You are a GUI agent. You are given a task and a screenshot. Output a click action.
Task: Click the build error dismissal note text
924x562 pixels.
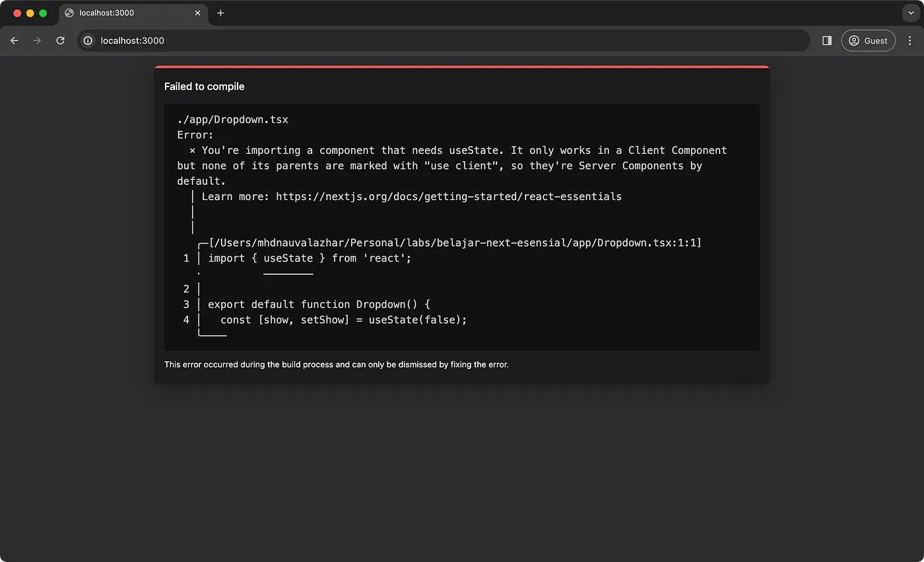[337, 364]
